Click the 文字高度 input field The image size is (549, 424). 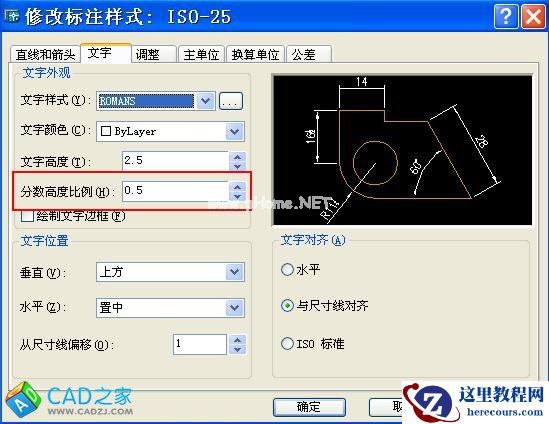[176, 161]
